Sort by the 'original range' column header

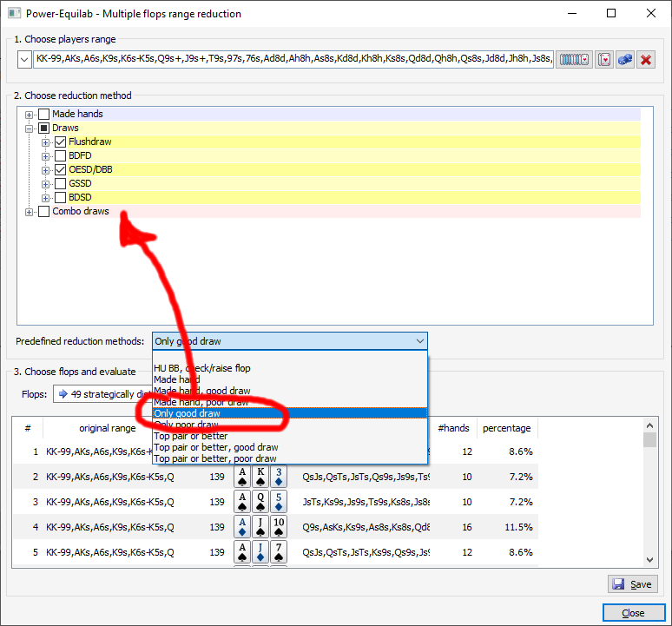coord(107,428)
